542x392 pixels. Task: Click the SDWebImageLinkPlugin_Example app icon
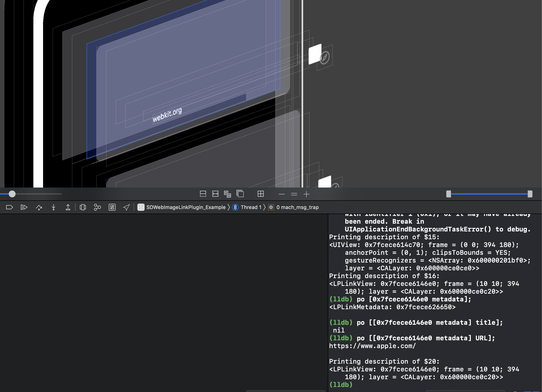(x=141, y=207)
